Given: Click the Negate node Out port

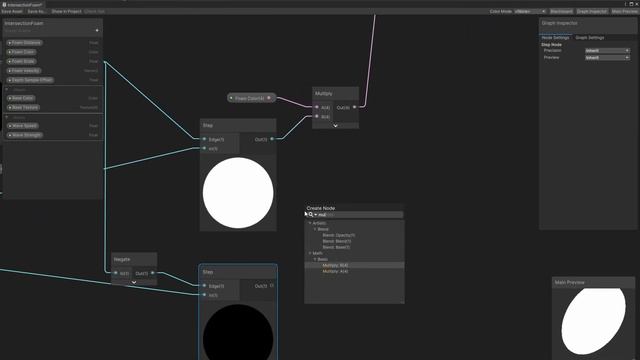Looking at the screenshot, I should 153,273.
